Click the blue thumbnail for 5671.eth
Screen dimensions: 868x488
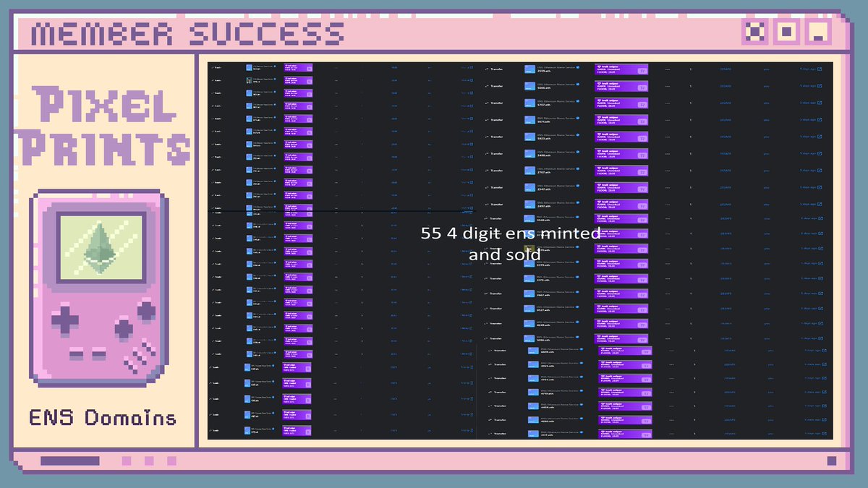coord(529,120)
